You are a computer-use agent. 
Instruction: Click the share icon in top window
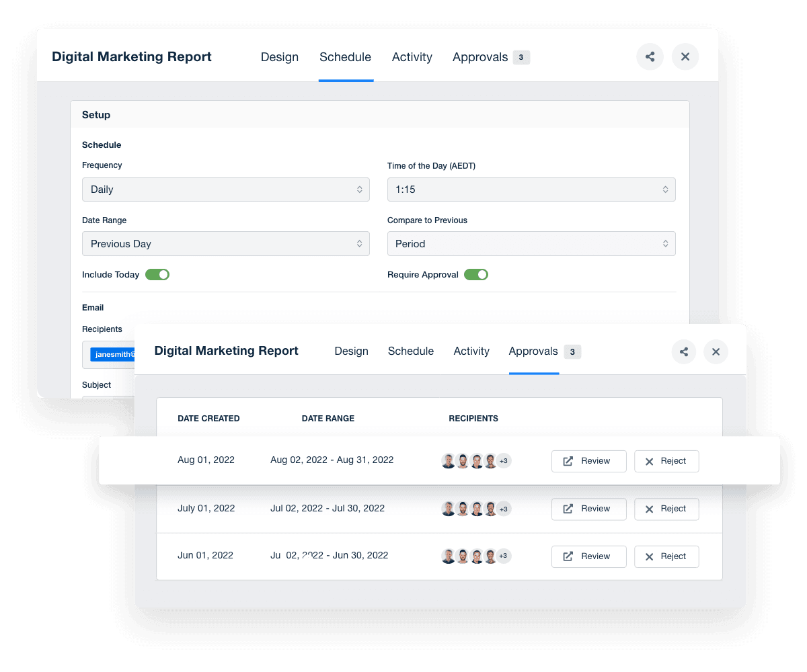point(650,56)
